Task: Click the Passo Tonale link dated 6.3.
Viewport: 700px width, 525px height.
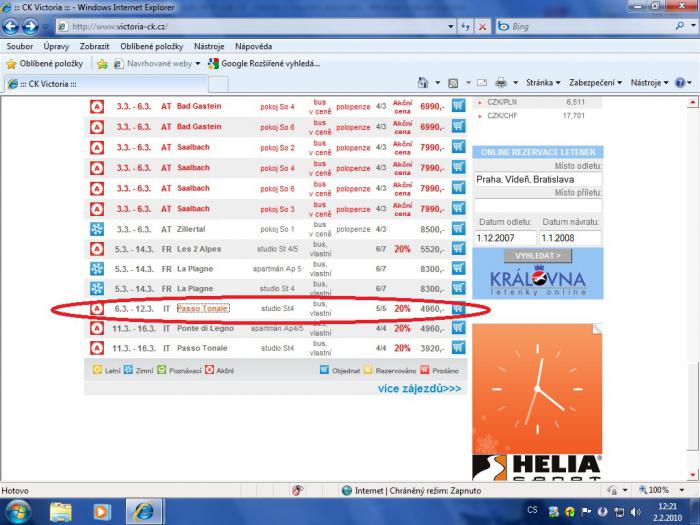Action: tap(202, 308)
